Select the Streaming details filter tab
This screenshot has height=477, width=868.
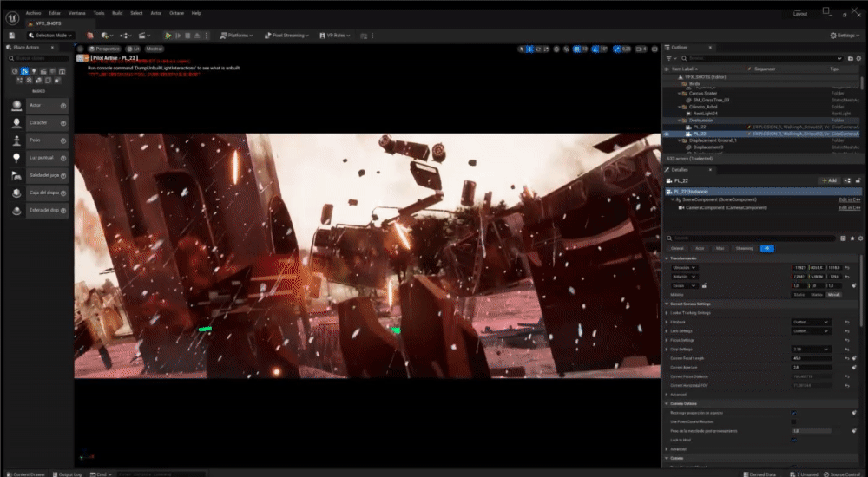(x=744, y=248)
